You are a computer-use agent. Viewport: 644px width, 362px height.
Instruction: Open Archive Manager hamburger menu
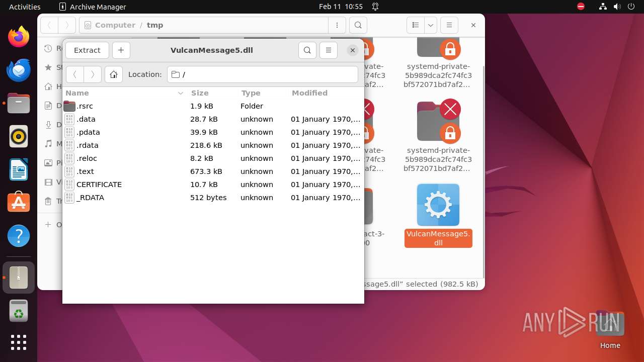pos(329,50)
